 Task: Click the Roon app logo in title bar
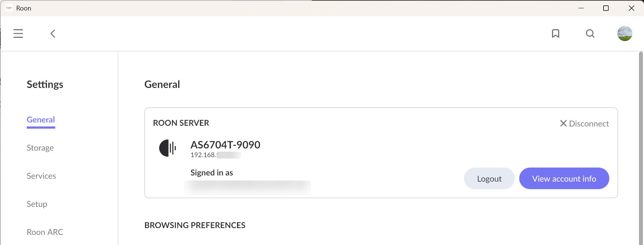click(x=9, y=8)
